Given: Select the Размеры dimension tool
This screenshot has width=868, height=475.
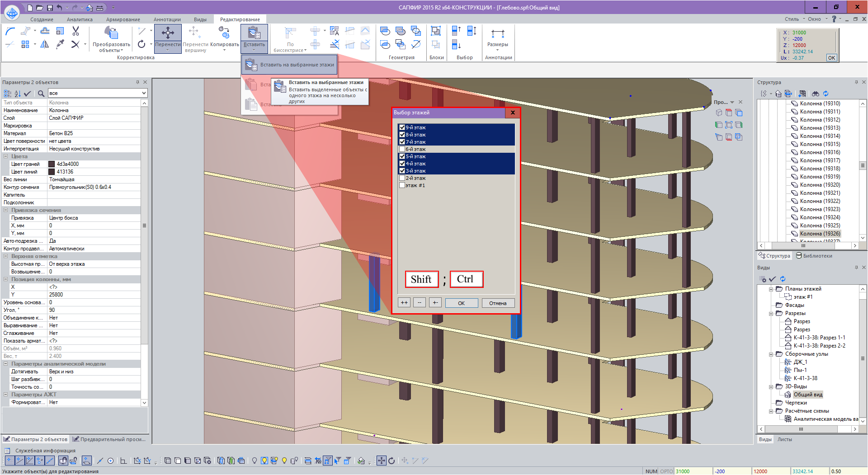Looking at the screenshot, I should pos(497,34).
